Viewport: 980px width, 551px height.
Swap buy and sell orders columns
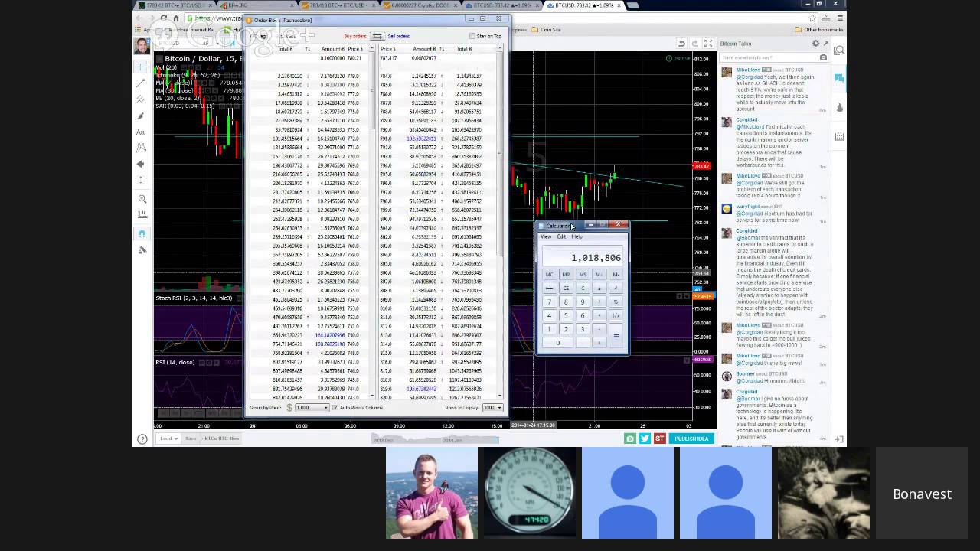click(x=377, y=36)
